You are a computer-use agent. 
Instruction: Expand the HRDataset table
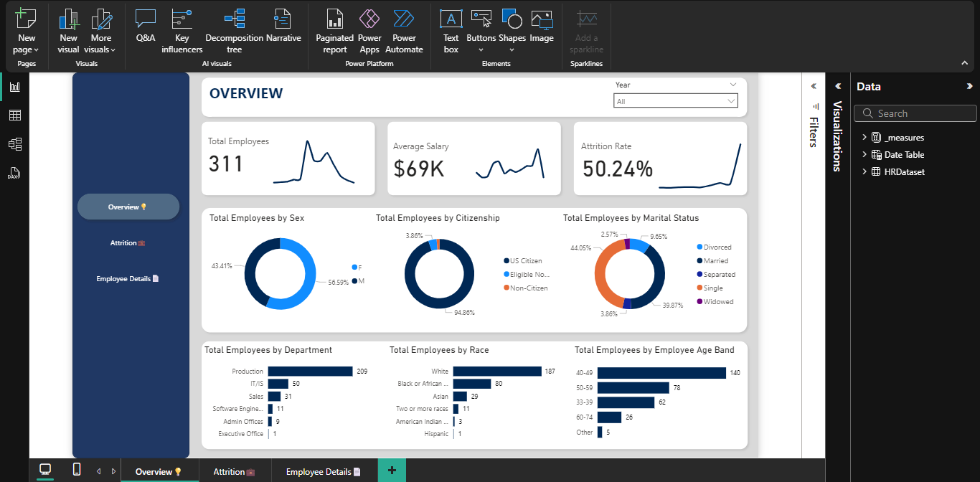tap(864, 172)
